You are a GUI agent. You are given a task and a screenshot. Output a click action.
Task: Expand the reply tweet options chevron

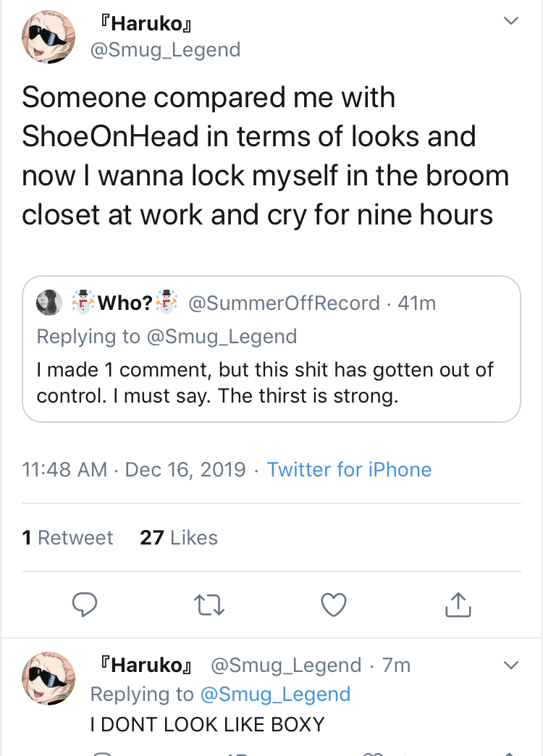point(510,665)
